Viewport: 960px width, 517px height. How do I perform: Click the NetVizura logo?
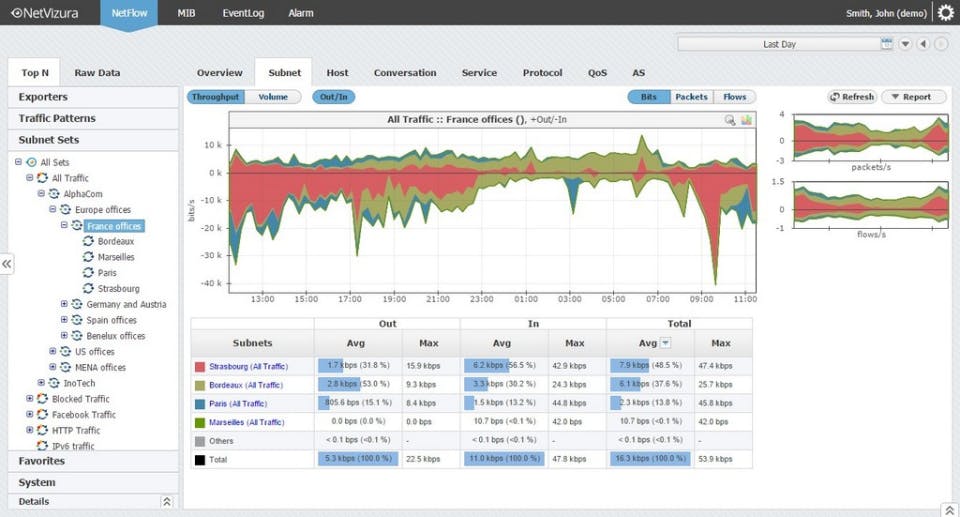coord(45,13)
